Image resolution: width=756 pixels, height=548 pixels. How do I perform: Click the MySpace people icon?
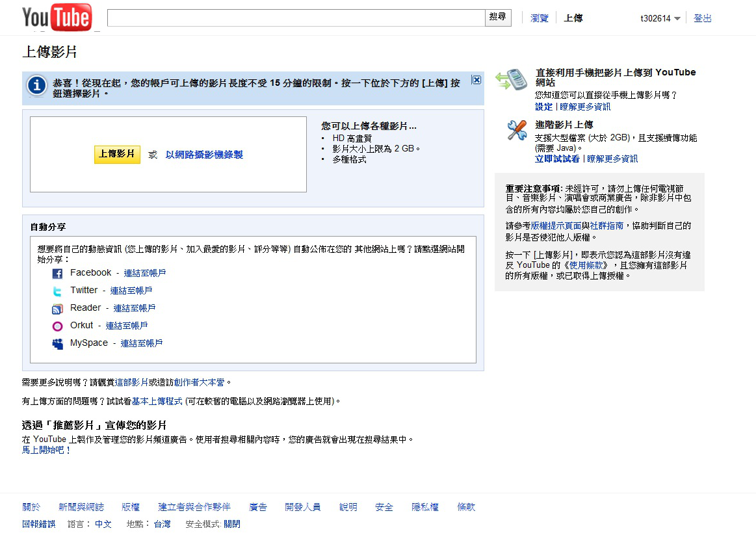click(57, 344)
